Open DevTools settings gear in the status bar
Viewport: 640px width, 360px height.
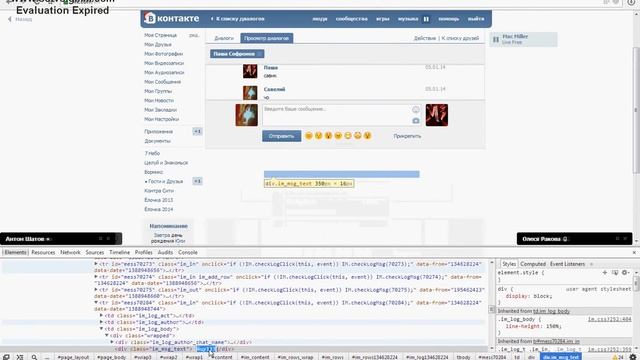coord(633,357)
